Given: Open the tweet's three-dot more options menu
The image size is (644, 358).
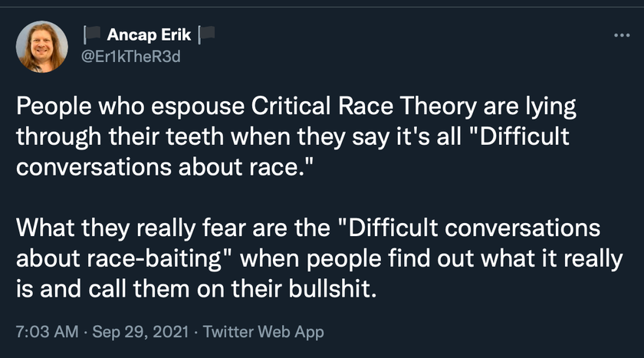Looking at the screenshot, I should click(x=622, y=35).
